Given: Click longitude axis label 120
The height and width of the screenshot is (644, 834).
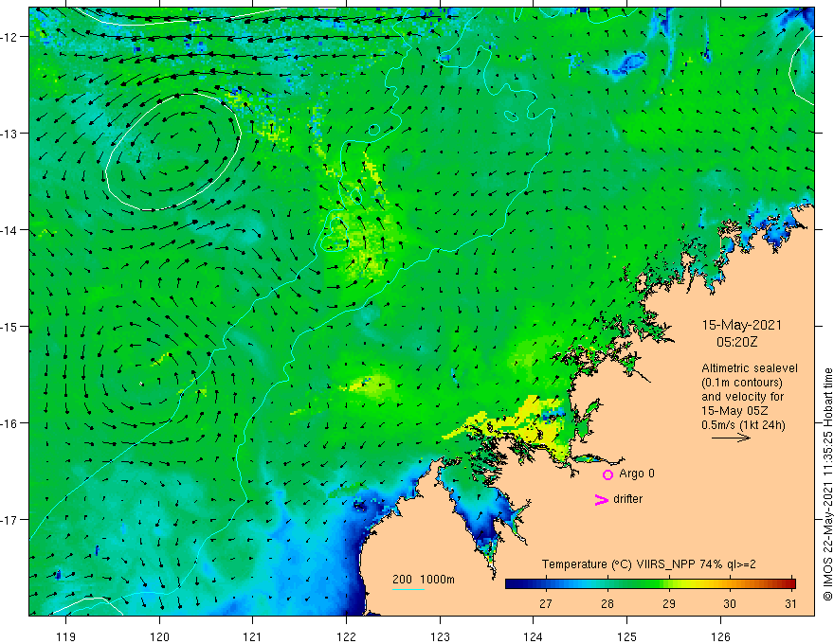Looking at the screenshot, I should click(159, 636).
